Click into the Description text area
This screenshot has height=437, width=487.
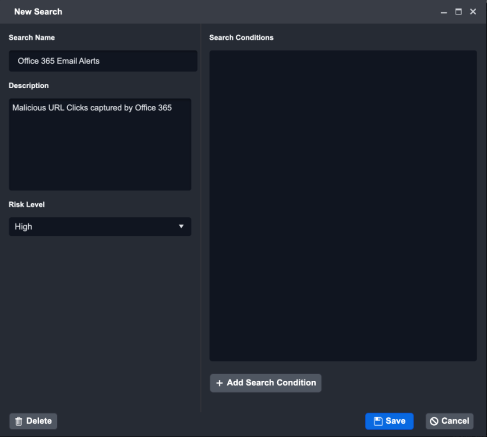coord(100,144)
